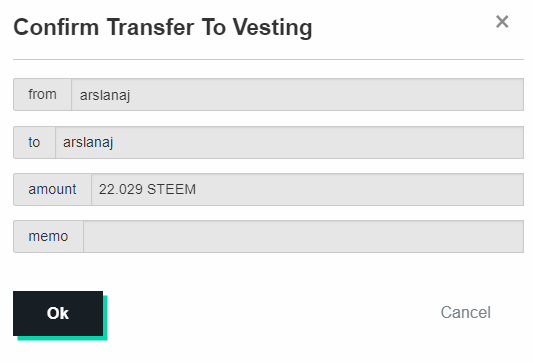Click the "amount" field label
Image resolution: width=533 pixels, height=363 pixels.
pos(52,189)
